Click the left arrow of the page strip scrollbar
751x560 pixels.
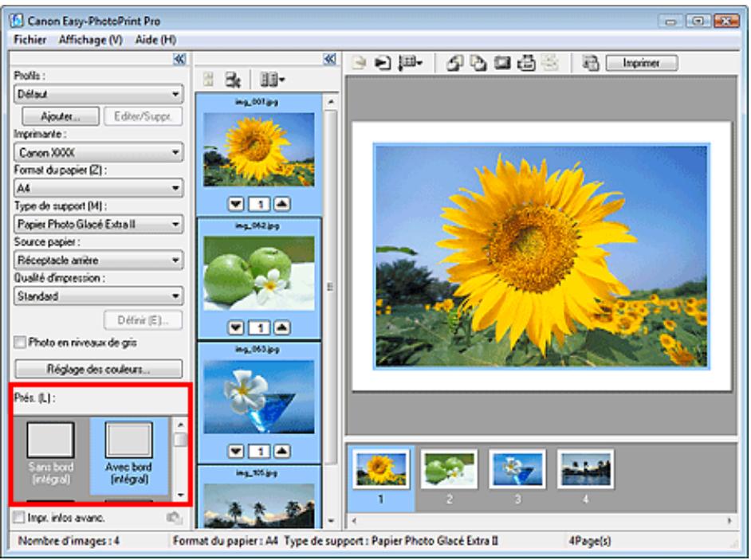coord(355,521)
